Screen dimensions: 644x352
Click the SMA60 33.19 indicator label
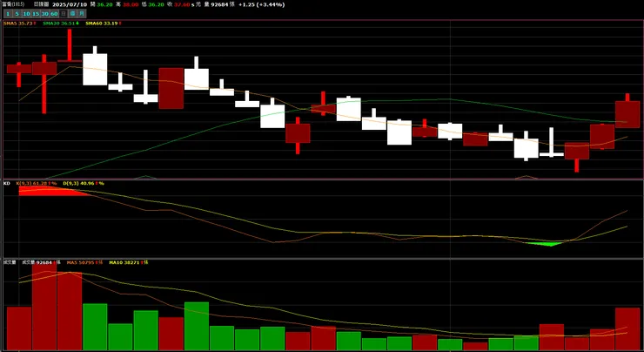point(103,24)
